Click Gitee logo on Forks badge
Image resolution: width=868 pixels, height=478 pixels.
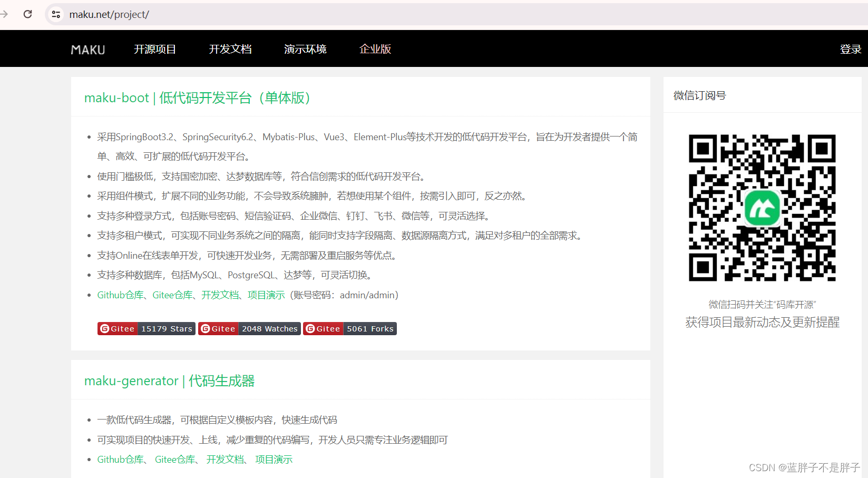(x=310, y=328)
